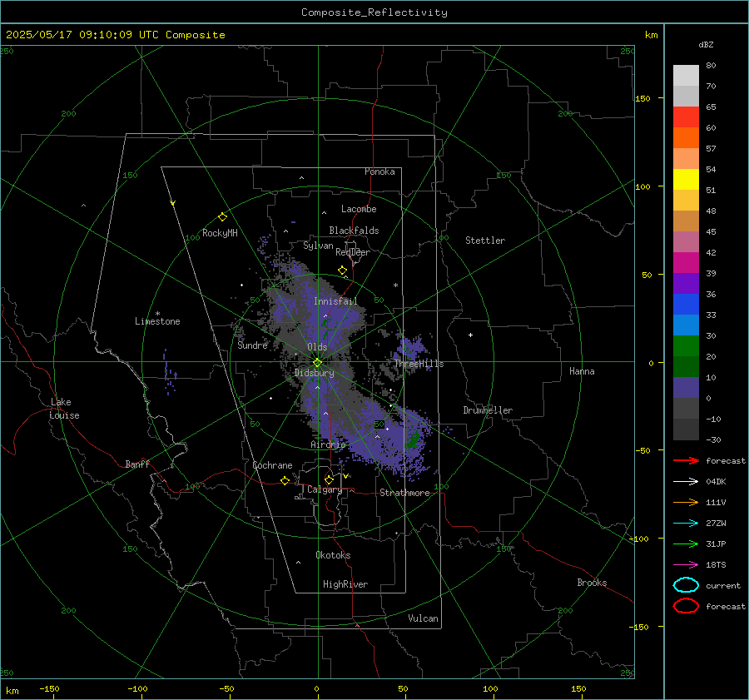
Task: Click the light gray 70 dBZ swatch
Action: click(686, 76)
